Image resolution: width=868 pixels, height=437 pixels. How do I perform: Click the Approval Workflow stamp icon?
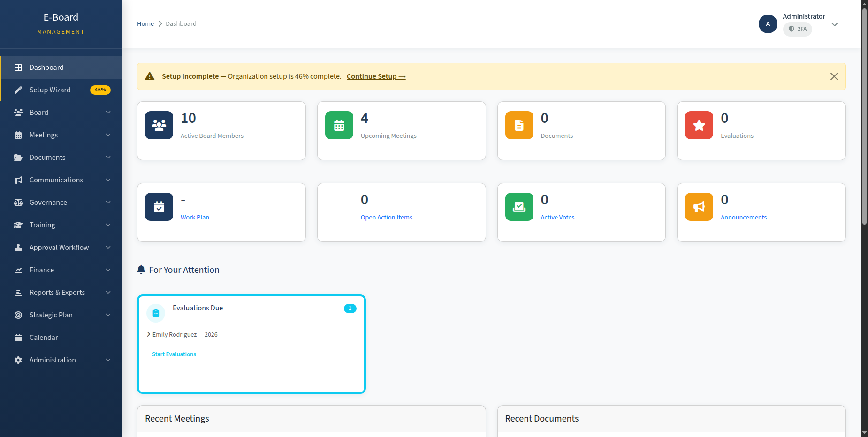pos(18,248)
